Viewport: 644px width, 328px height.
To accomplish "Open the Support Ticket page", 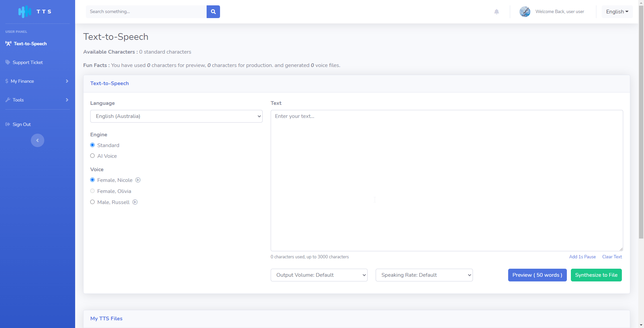I will click(28, 62).
